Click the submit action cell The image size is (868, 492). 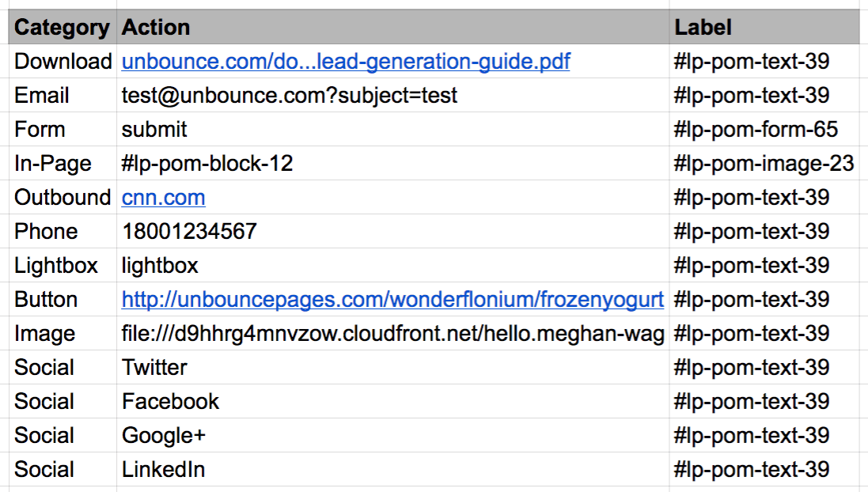(x=154, y=130)
